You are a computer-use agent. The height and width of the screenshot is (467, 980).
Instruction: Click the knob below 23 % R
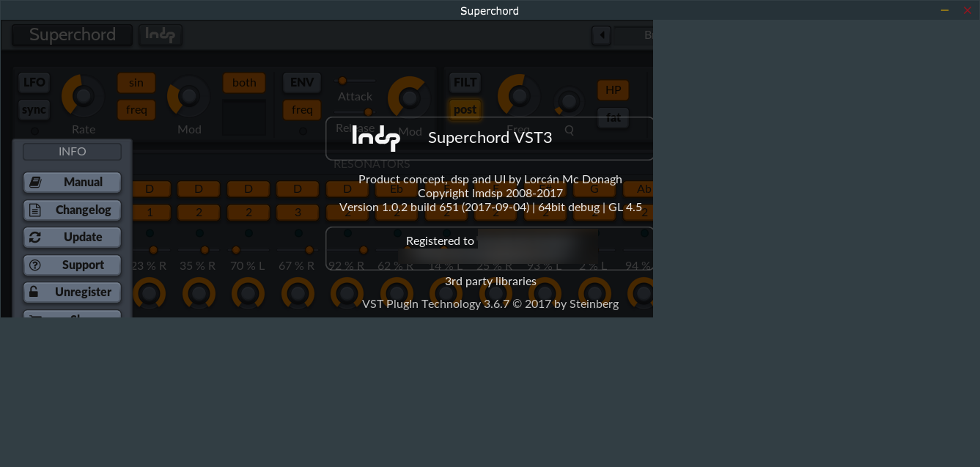pyautogui.click(x=150, y=293)
